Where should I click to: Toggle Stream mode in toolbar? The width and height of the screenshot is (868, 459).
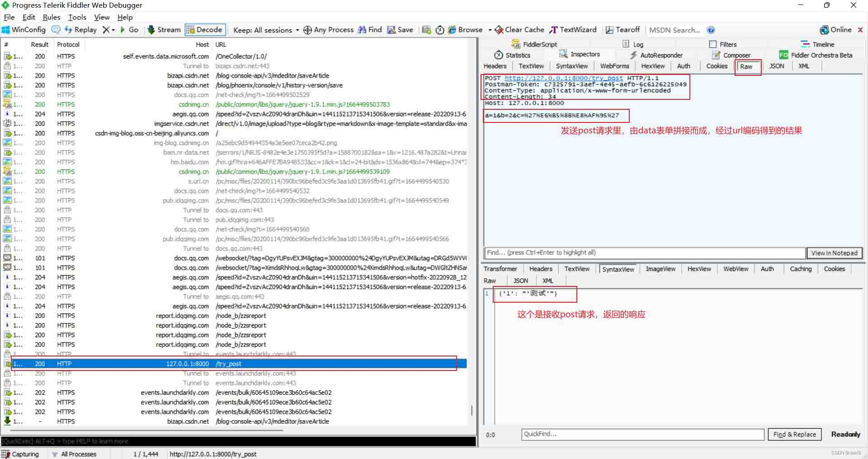[164, 30]
